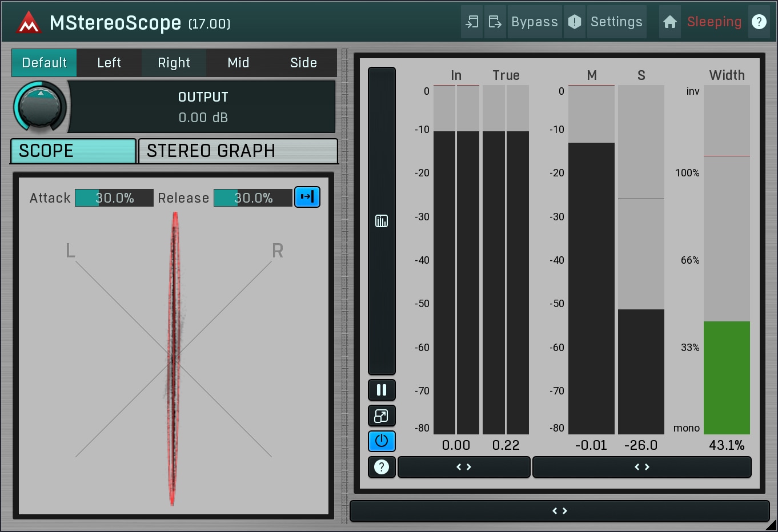Click the exclamation panic icon
This screenshot has height=532, width=778.
coord(575,22)
